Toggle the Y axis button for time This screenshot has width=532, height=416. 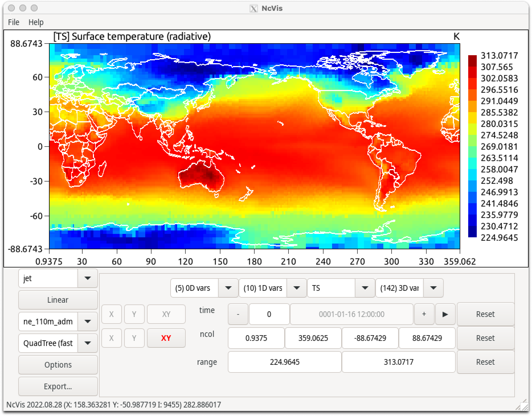click(134, 314)
